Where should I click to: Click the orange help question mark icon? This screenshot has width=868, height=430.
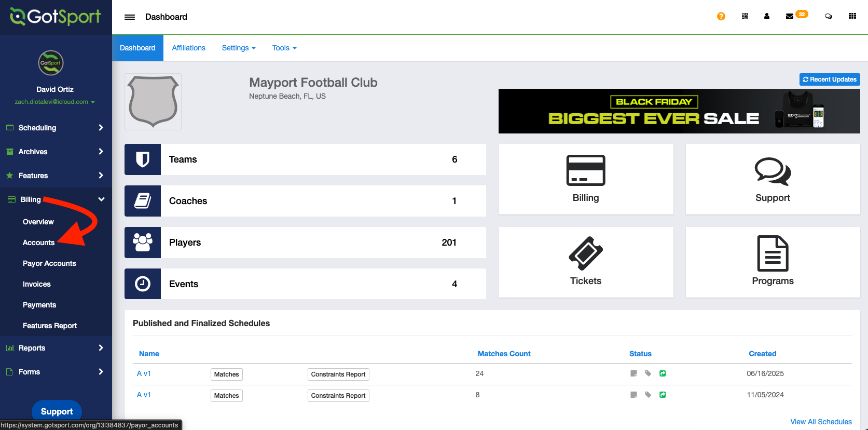[x=721, y=16]
